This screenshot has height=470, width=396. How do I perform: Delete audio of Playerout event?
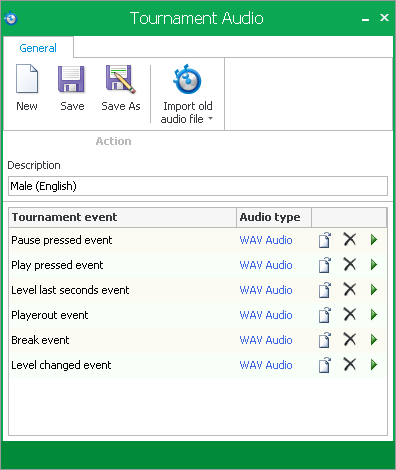[x=350, y=315]
